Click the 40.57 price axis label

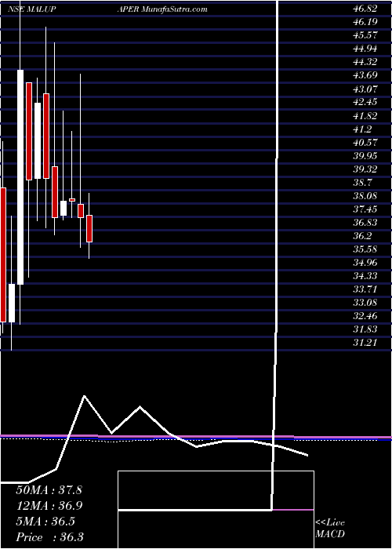coord(365,142)
